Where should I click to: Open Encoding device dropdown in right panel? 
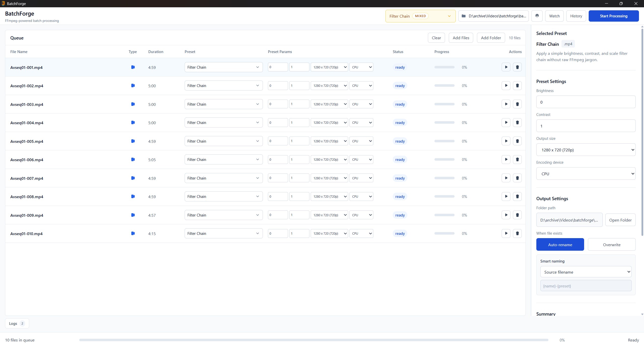click(586, 174)
